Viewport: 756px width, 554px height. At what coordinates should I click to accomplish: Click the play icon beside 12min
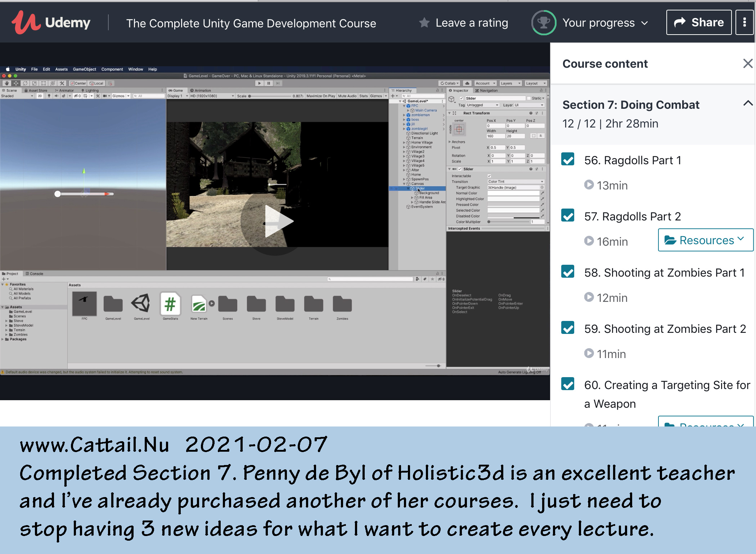click(589, 297)
